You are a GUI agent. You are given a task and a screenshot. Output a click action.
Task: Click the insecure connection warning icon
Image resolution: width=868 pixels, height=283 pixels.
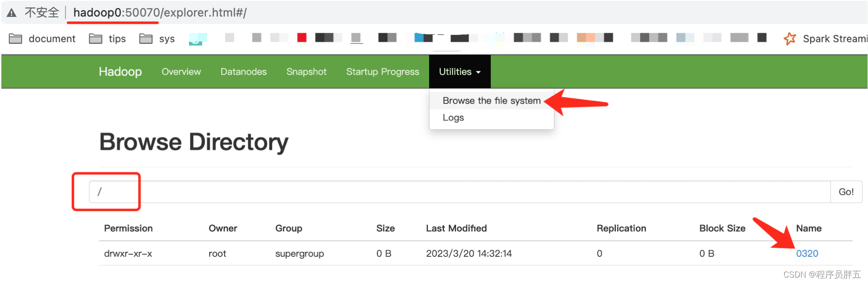coord(12,13)
